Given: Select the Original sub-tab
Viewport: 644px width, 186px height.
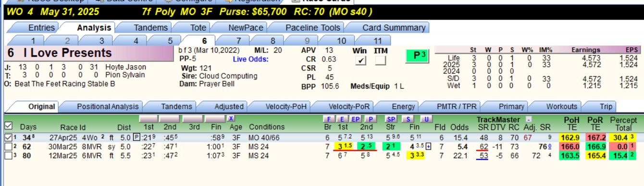Looking at the screenshot, I should [x=41, y=106].
